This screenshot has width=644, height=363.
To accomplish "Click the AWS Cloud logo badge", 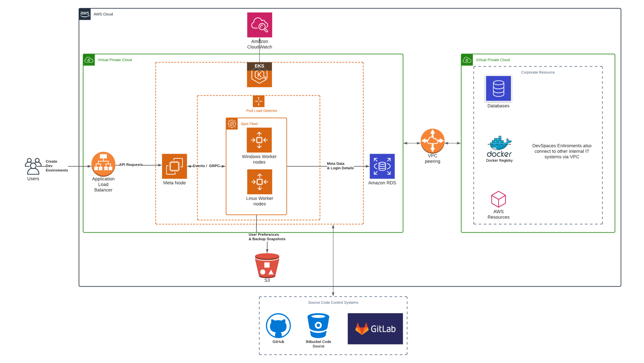I will pyautogui.click(x=85, y=14).
